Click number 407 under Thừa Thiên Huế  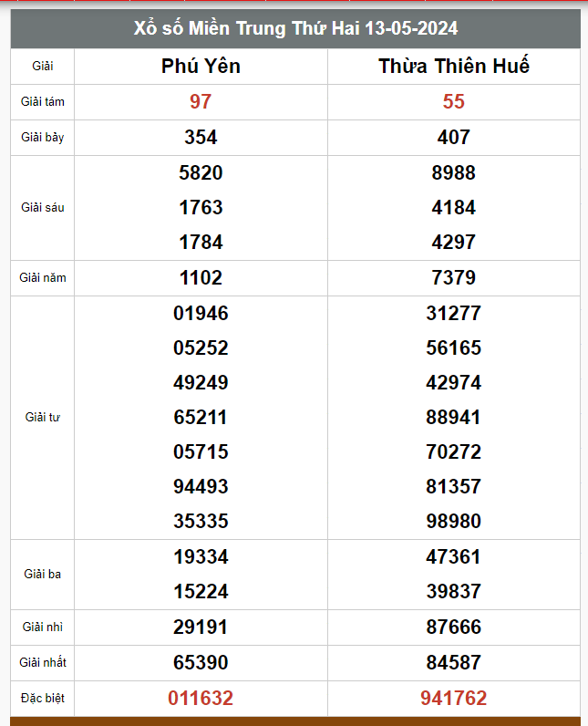[454, 138]
